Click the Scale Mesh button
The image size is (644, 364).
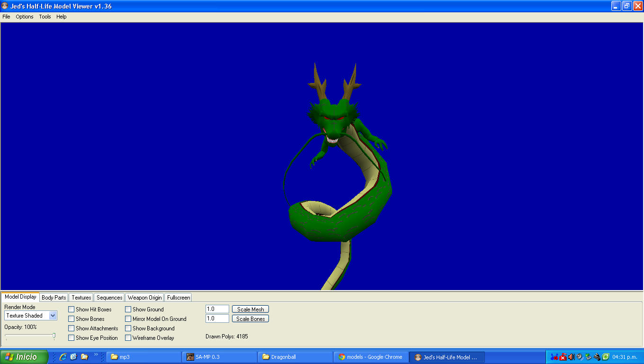250,309
